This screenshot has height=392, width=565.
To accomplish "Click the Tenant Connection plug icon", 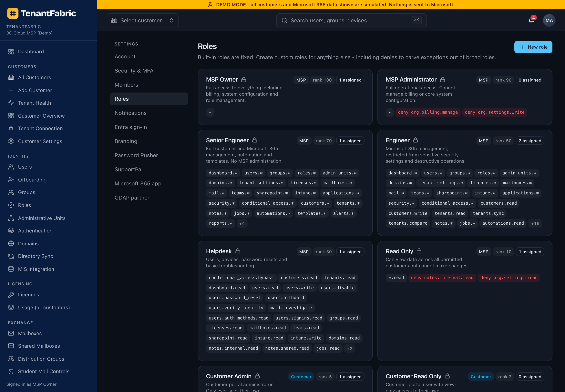I will pyautogui.click(x=11, y=128).
